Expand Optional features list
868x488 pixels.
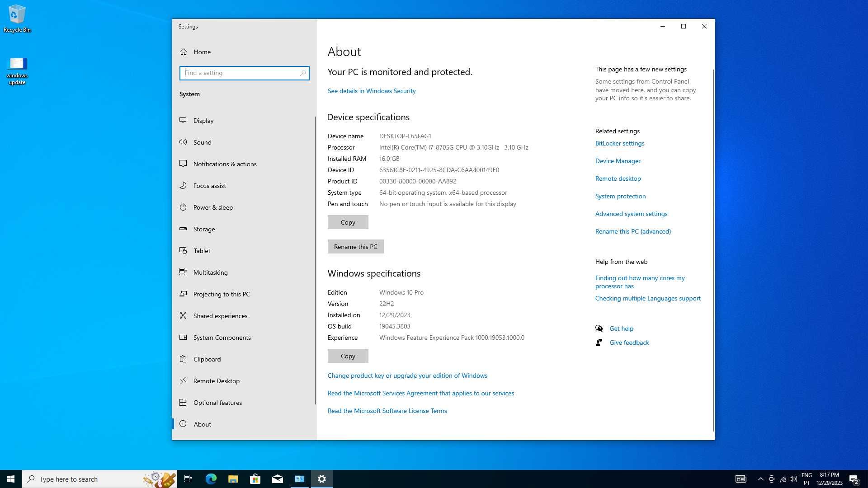pos(217,402)
